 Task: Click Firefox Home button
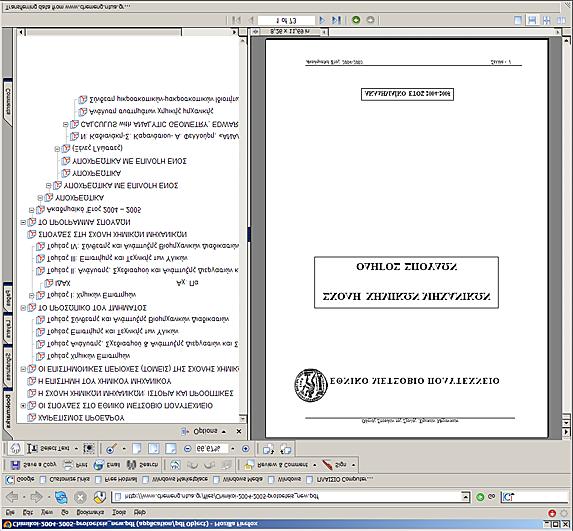[x=99, y=497]
